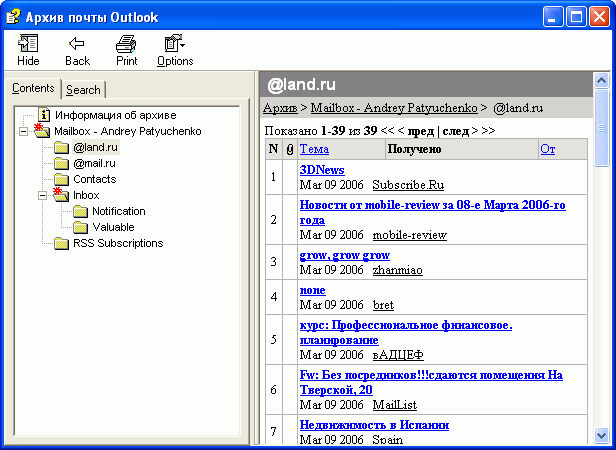Collapse the Mailbox - Andrey Patyuchenko node

[x=24, y=131]
